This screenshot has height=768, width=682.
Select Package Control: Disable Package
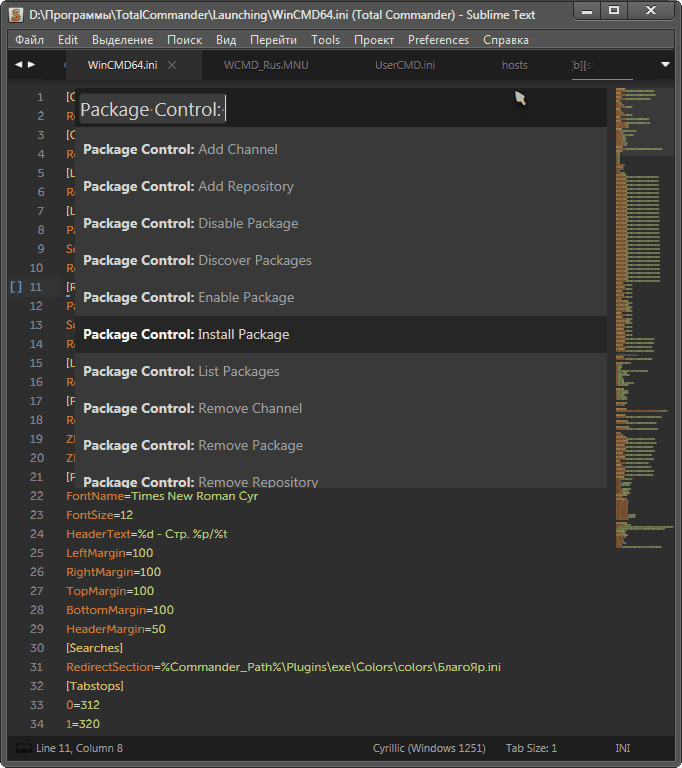341,223
